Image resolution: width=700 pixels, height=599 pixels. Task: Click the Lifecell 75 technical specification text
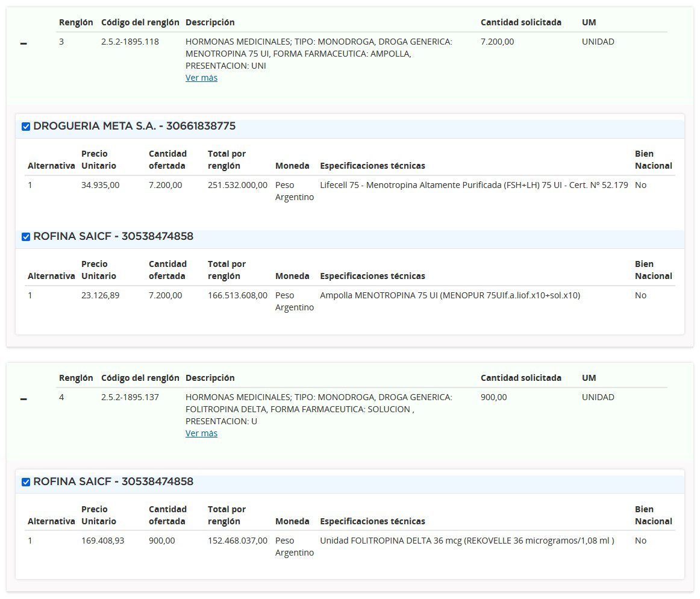pyautogui.click(x=473, y=185)
